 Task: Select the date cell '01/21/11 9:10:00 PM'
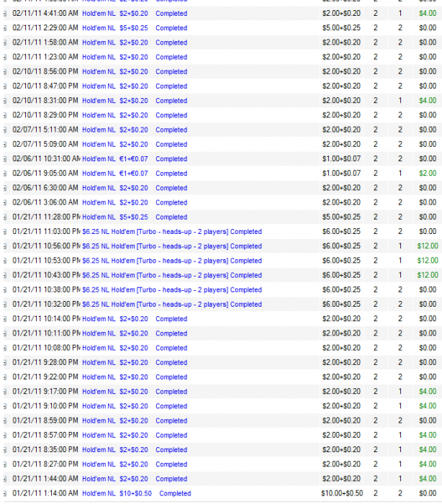click(x=45, y=406)
